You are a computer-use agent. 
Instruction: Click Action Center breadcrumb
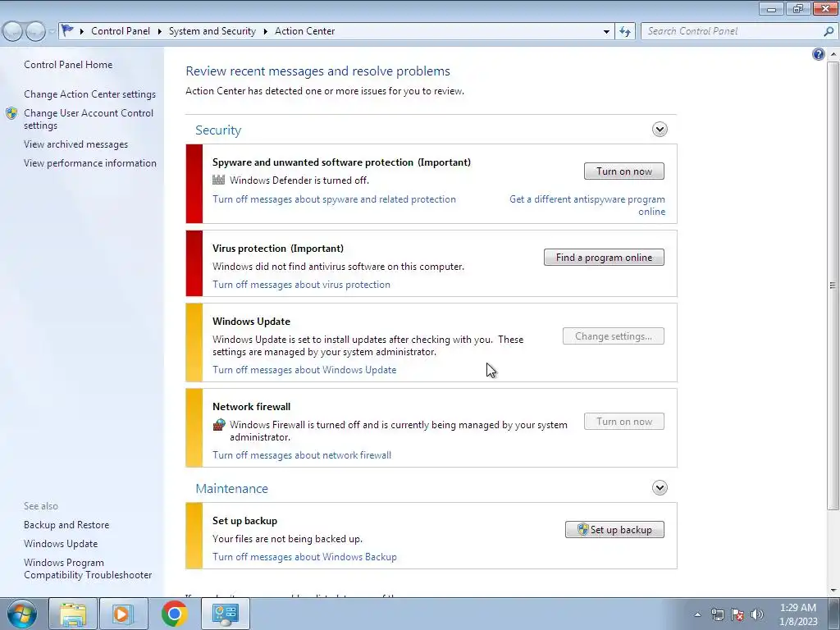305,31
